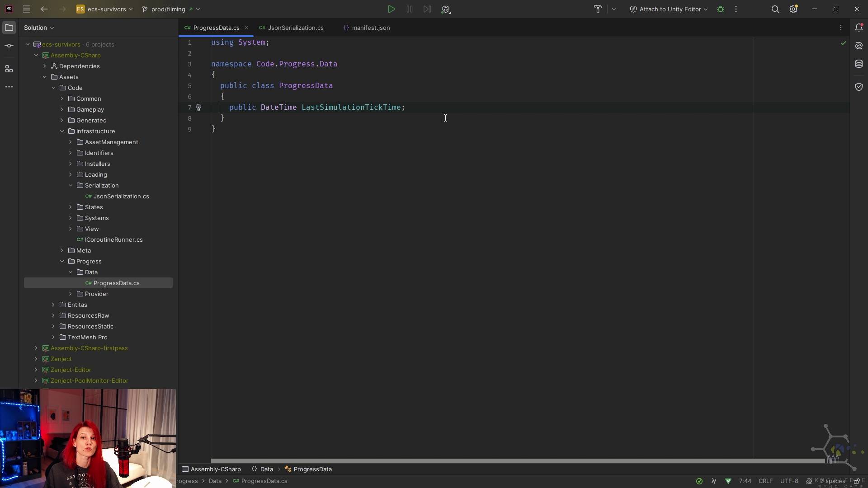Open Search Everywhere magnifier icon
868x488 pixels.
coord(775,9)
